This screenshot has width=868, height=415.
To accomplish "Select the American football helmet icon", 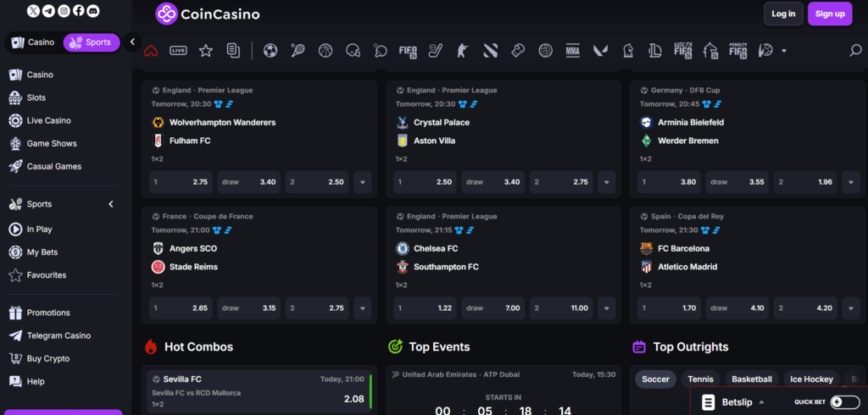I will click(x=353, y=51).
